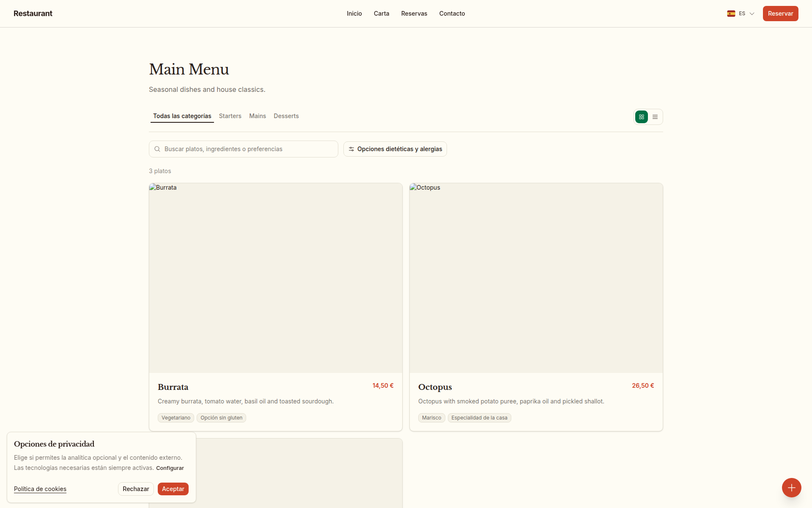Click Configurar in privacy banner
Image resolution: width=812 pixels, height=508 pixels.
tap(170, 468)
